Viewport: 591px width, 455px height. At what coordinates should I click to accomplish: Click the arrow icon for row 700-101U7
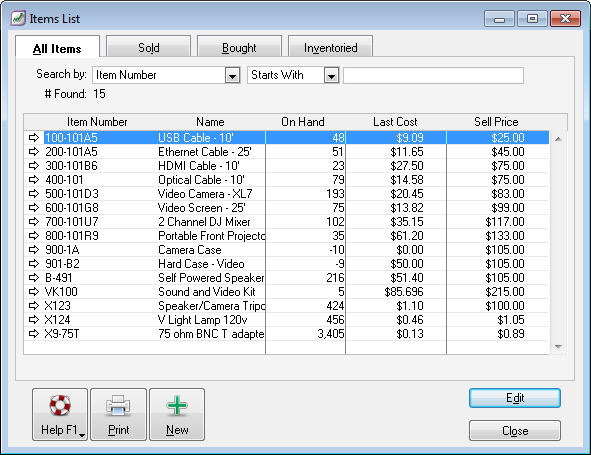(34, 221)
